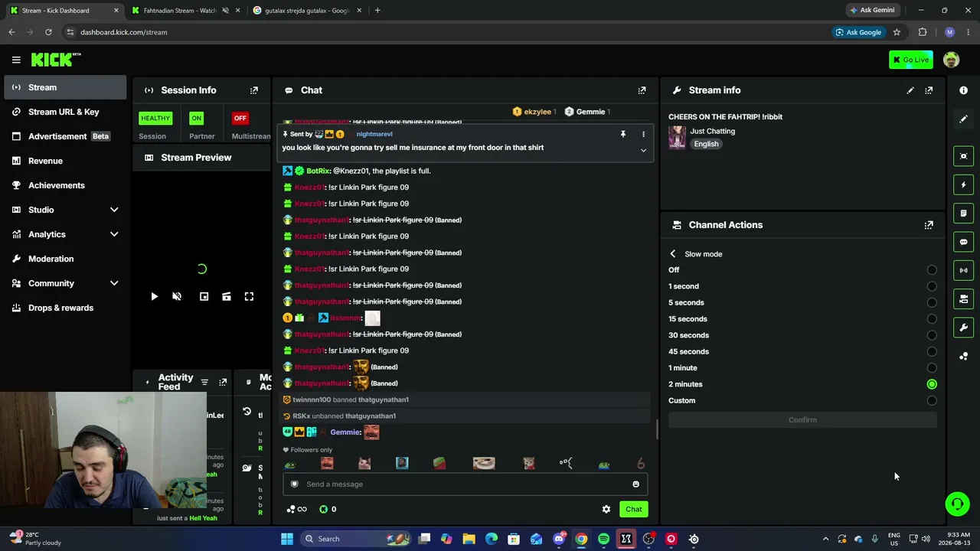Click the green Go Live button
The width and height of the screenshot is (980, 551).
click(910, 60)
